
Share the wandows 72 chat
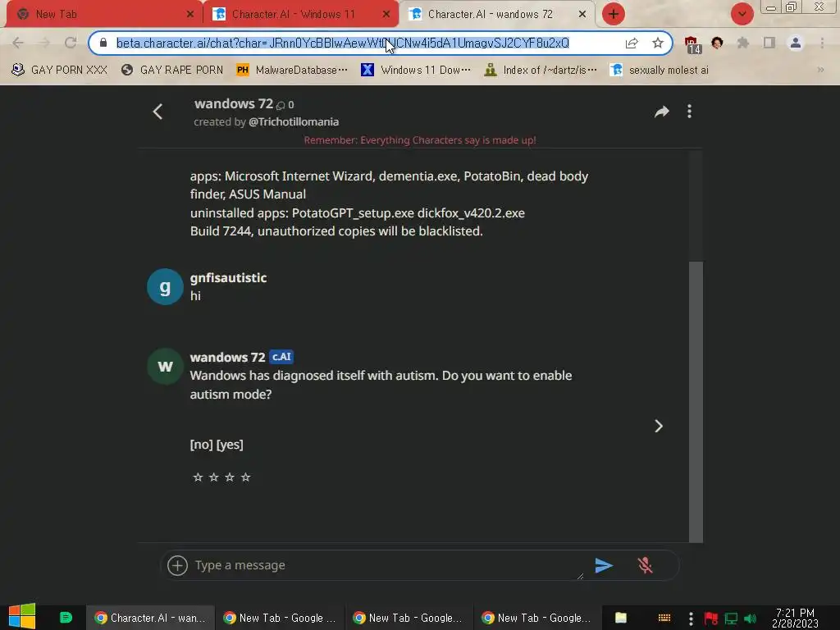[x=662, y=112]
